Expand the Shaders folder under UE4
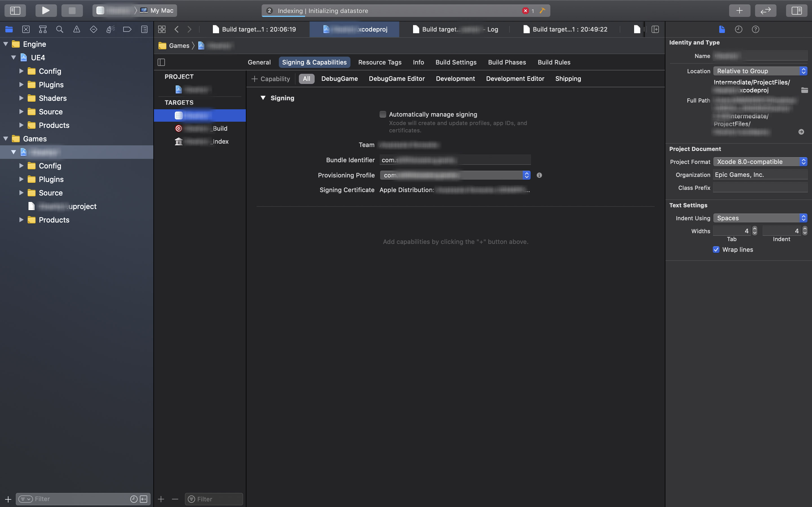The width and height of the screenshot is (812, 507). [x=21, y=98]
